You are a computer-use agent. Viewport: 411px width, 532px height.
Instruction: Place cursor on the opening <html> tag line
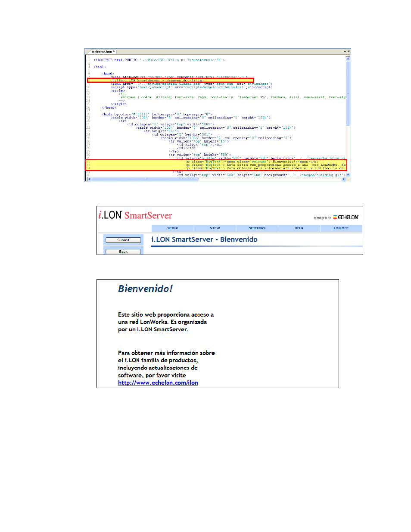[100, 67]
